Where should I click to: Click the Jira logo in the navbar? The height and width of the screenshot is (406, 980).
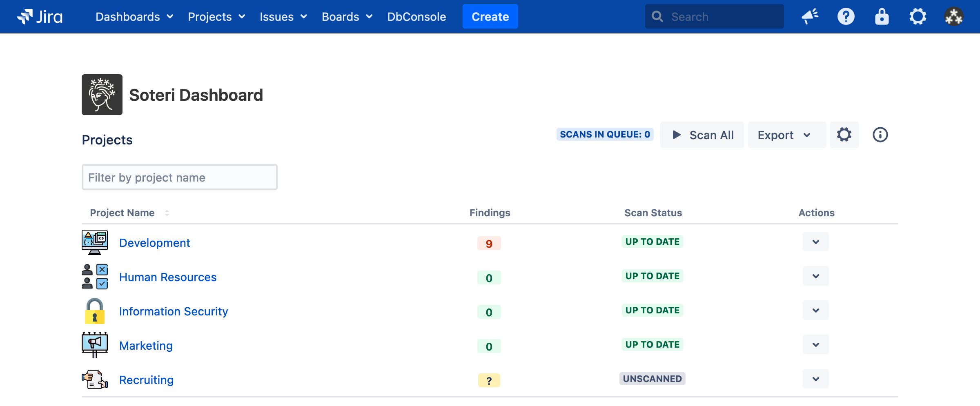(40, 17)
